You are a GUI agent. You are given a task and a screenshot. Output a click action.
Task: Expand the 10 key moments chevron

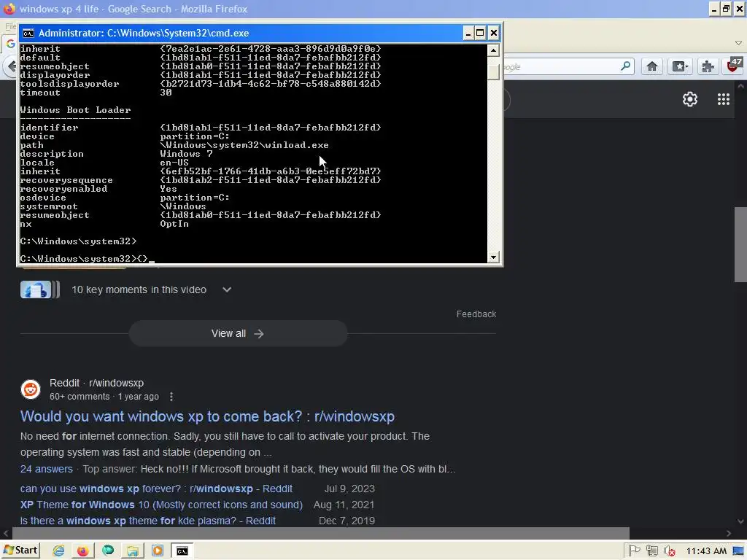[x=227, y=289]
